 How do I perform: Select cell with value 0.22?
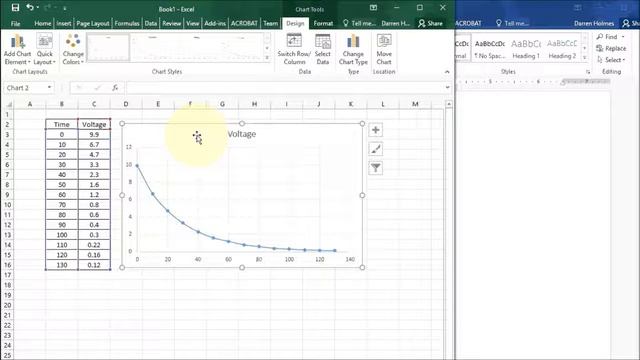[x=94, y=245]
